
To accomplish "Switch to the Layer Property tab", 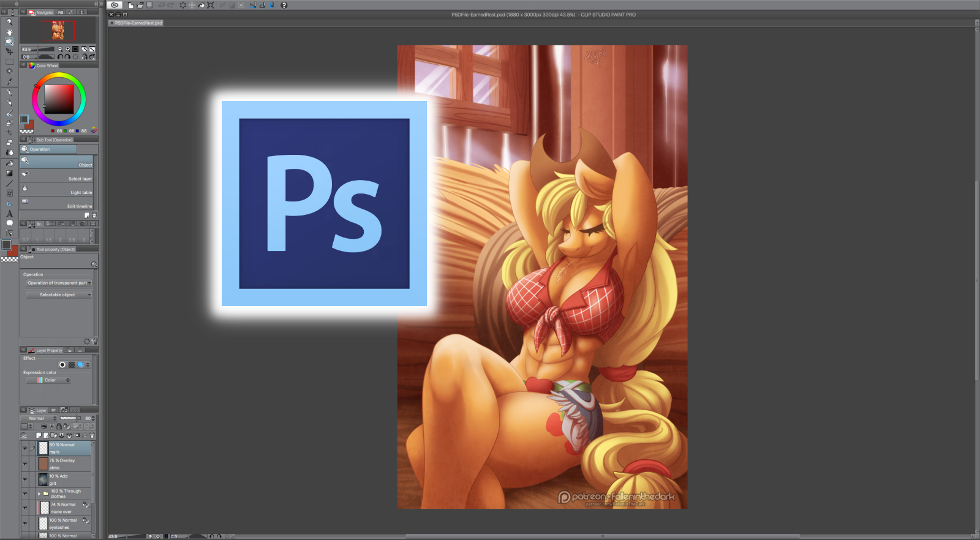I will click(x=45, y=350).
